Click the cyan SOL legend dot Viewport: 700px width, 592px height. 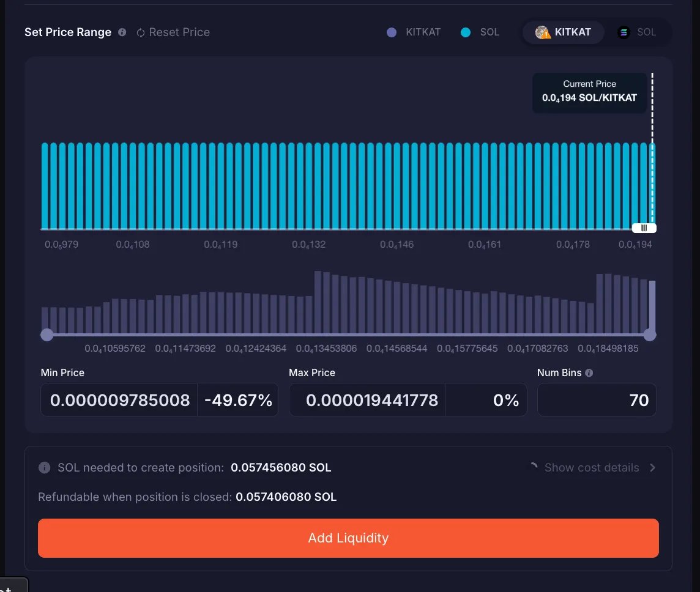(466, 32)
